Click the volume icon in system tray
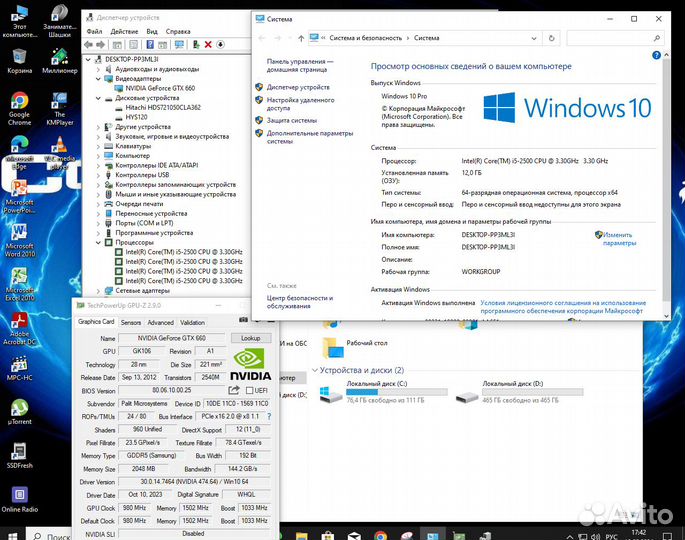The width and height of the screenshot is (685, 540). coord(595,536)
